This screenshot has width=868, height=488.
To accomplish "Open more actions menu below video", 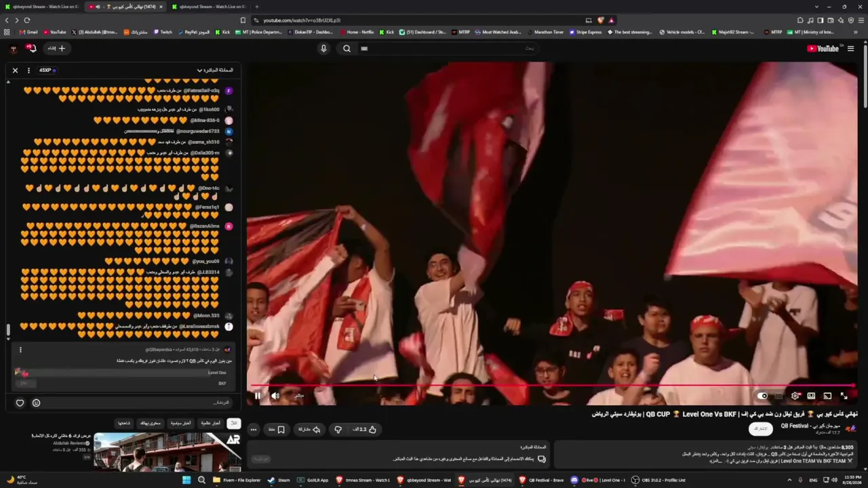I will point(254,429).
